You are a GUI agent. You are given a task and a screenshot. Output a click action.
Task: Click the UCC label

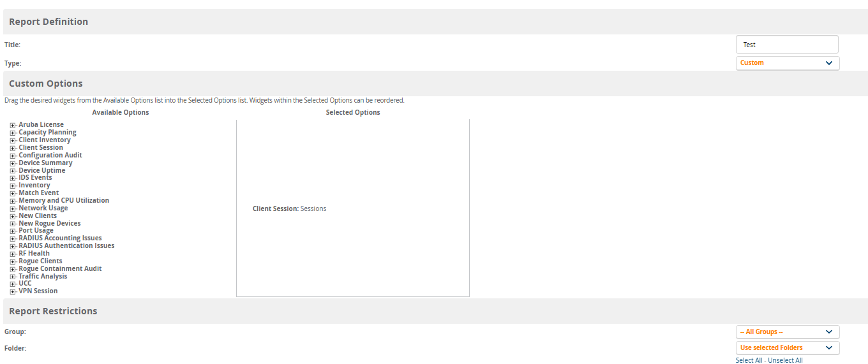pyautogui.click(x=25, y=283)
